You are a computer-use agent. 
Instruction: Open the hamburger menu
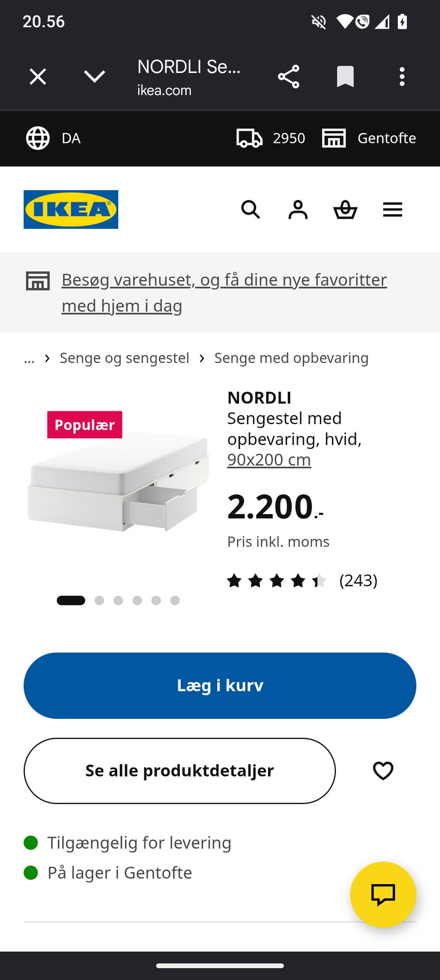pos(393,210)
